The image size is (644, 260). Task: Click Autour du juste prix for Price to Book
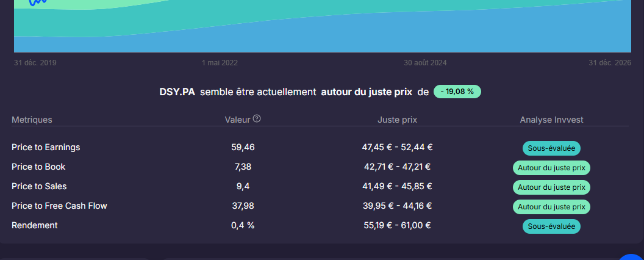pyautogui.click(x=551, y=168)
